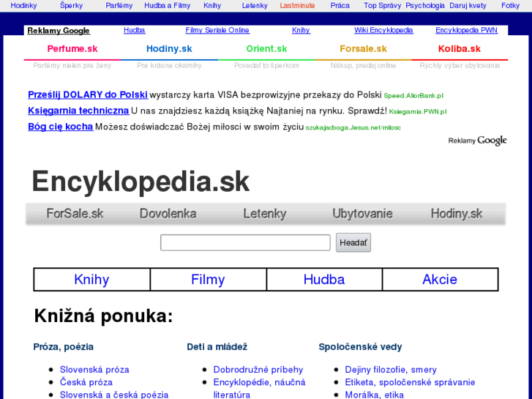Viewport: 532px width, 399px height.
Task: Open the Hodinky link in top bar
Action: tap(23, 5)
